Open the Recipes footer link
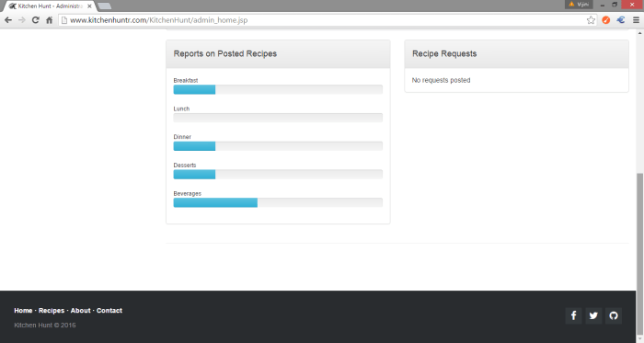This screenshot has height=343, width=644. pos(52,311)
